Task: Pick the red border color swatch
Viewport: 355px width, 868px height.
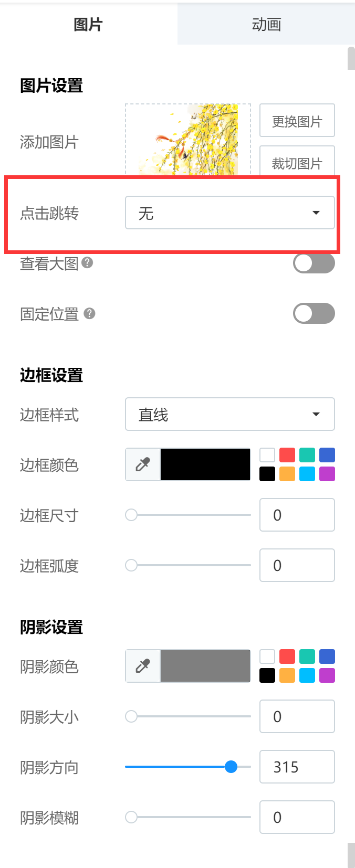Action: pos(287,455)
